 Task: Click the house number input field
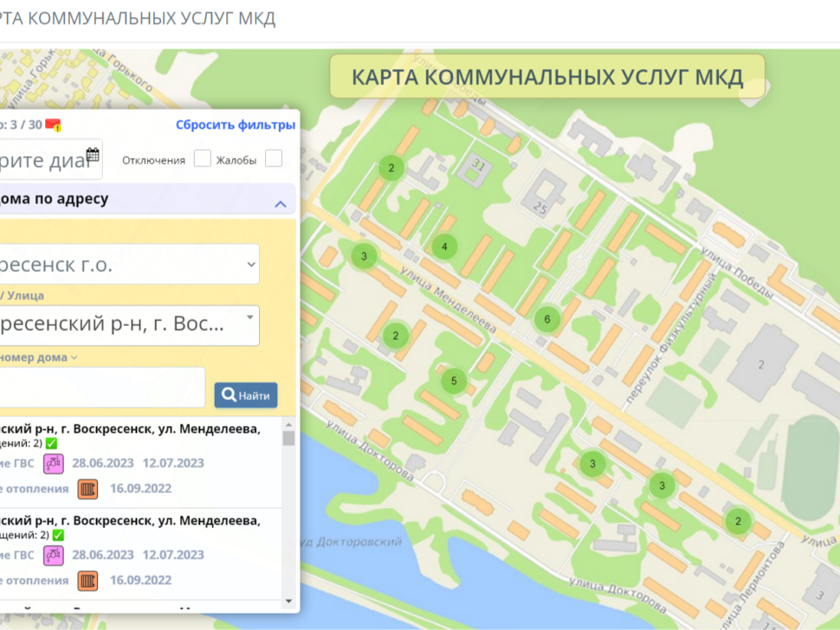[x=102, y=387]
